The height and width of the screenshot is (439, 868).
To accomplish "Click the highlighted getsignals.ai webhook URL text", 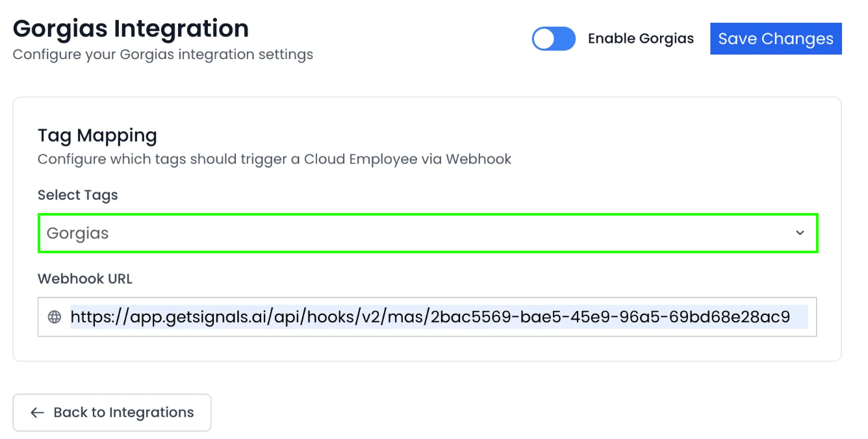I will [x=430, y=317].
